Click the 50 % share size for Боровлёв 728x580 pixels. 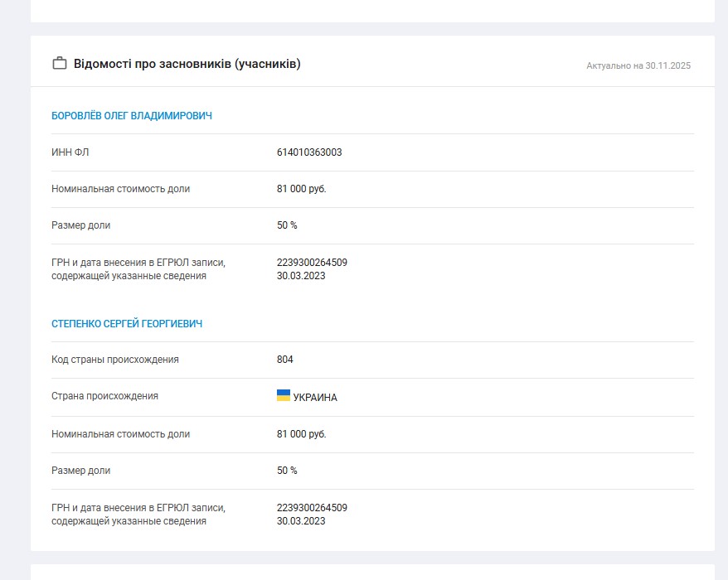(x=287, y=225)
